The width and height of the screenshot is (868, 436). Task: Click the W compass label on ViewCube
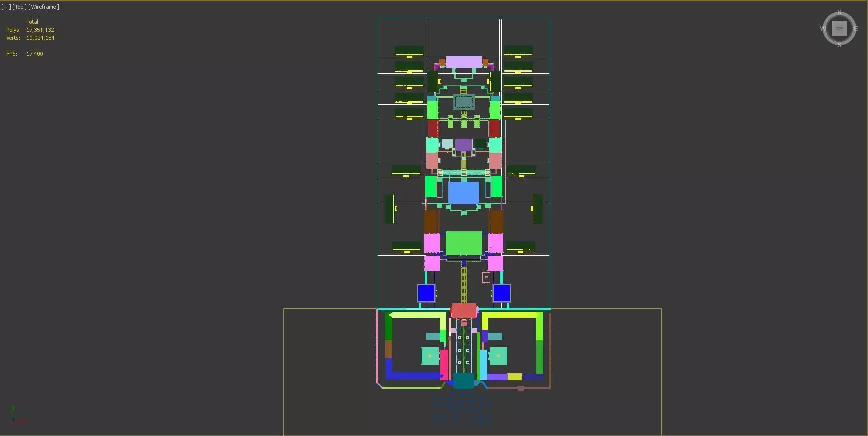pyautogui.click(x=823, y=29)
